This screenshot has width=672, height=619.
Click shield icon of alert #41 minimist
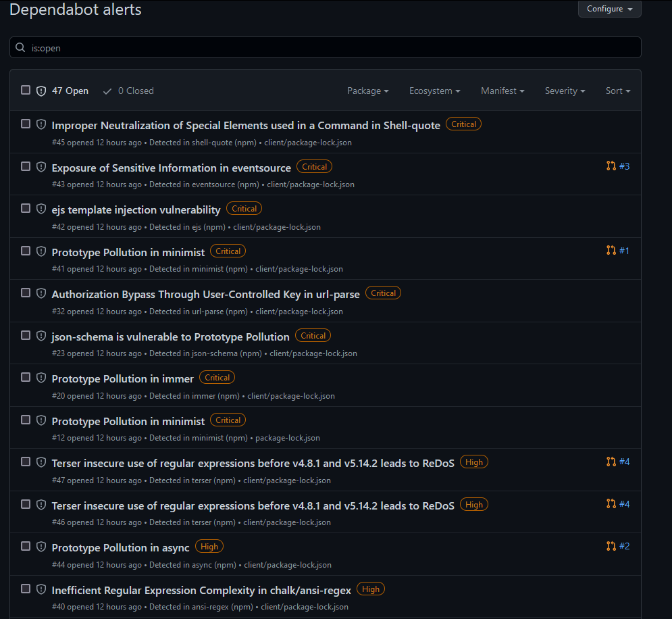41,251
